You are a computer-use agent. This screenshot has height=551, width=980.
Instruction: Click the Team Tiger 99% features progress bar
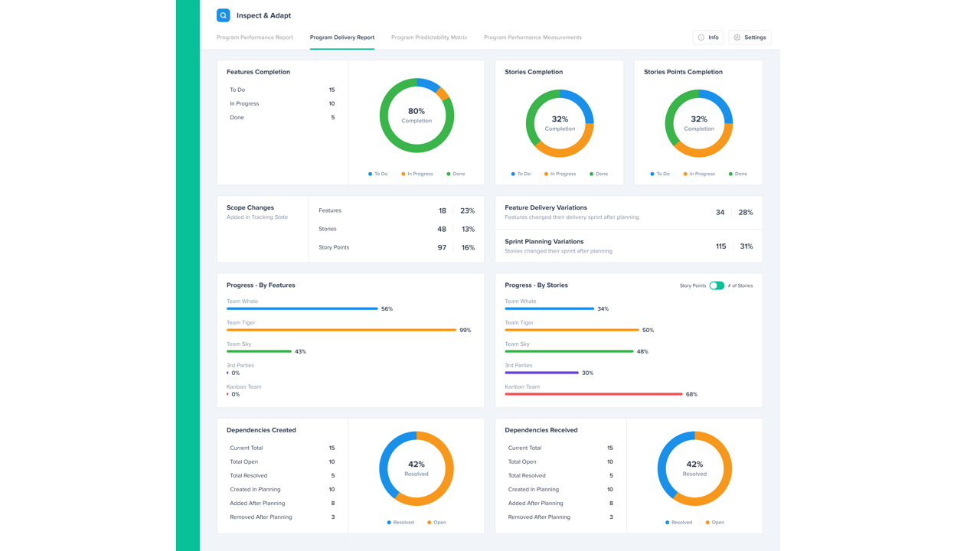341,330
